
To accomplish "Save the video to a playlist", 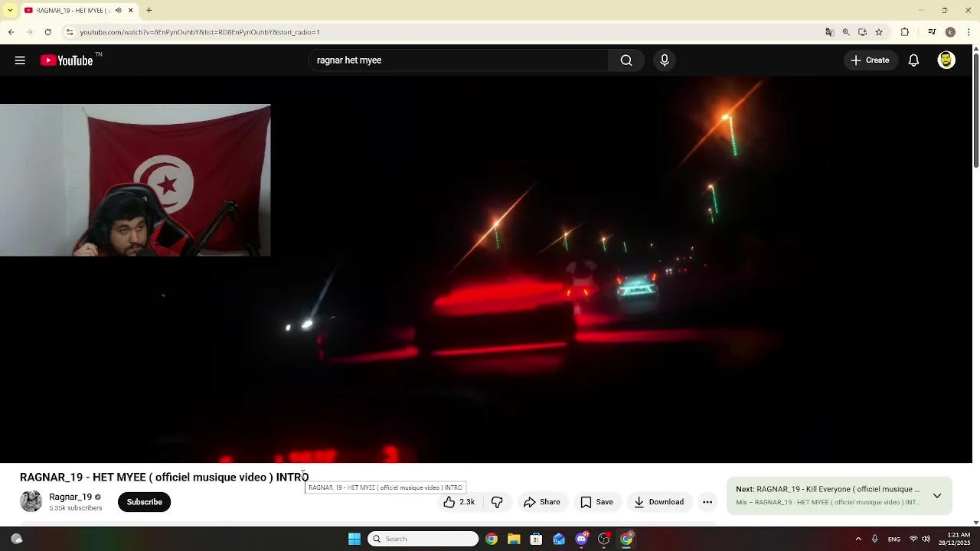I will click(x=597, y=502).
